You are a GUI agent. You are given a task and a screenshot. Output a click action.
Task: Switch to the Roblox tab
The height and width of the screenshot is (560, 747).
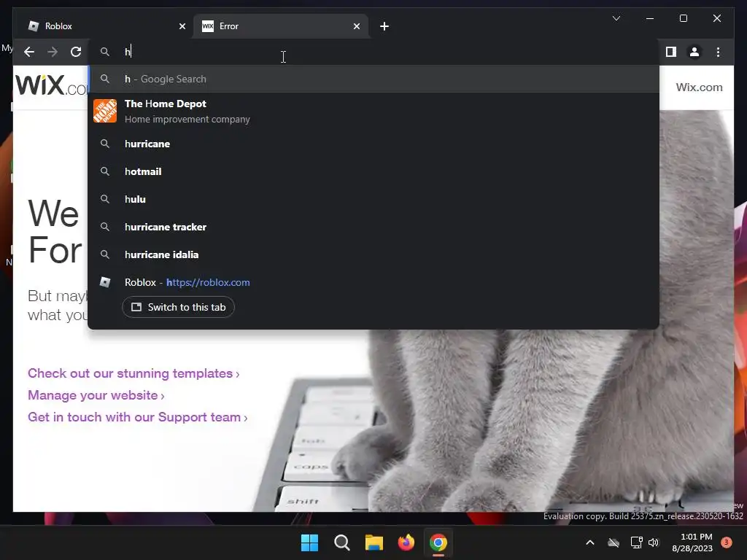tap(105, 26)
